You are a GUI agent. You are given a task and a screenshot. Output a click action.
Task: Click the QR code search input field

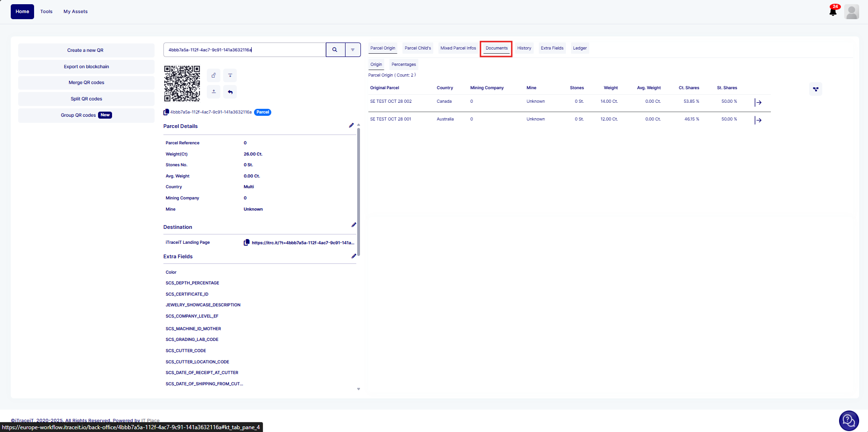244,50
